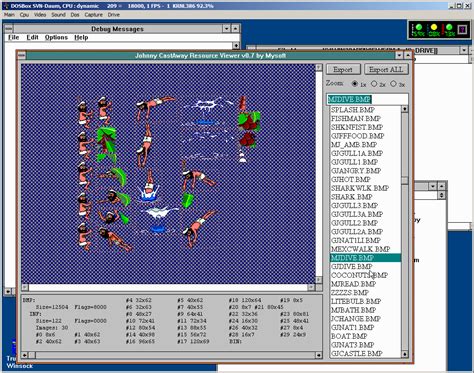Select the 1x zoom radio button

coord(355,84)
